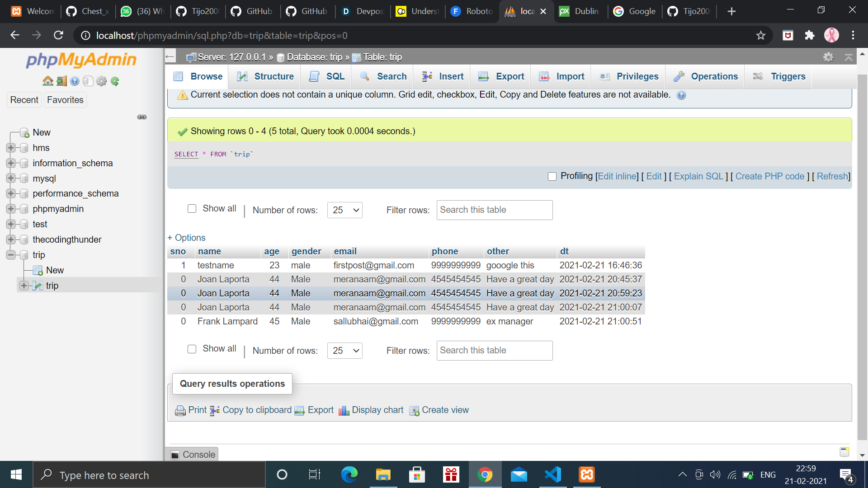Click the upper Filter rows search field
This screenshot has width=868, height=488.
pos(494,210)
